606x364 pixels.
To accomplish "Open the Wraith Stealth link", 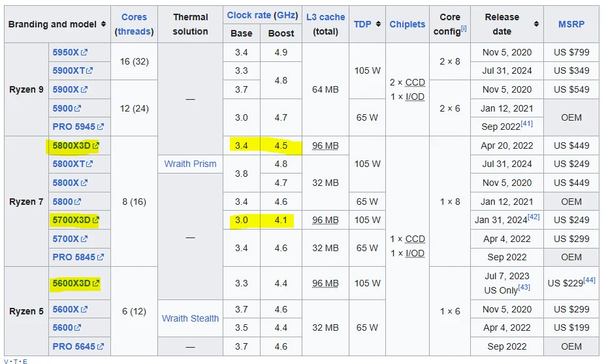I will [190, 318].
